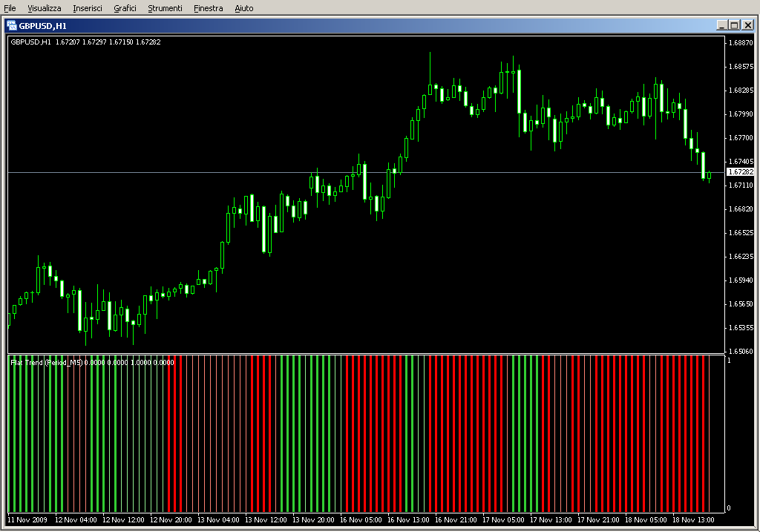Open the Aiuto menu
The width and height of the screenshot is (760, 532).
coord(243,8)
